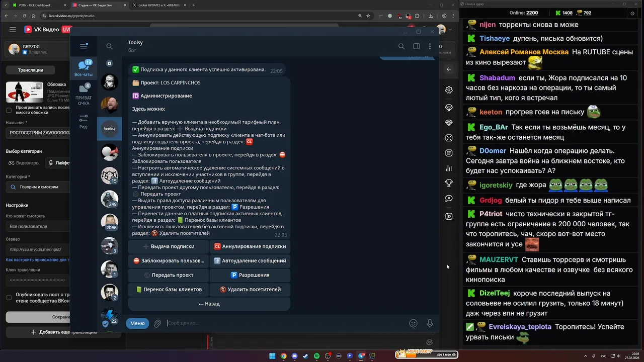Open the chat overlay window settings icon

point(632,14)
